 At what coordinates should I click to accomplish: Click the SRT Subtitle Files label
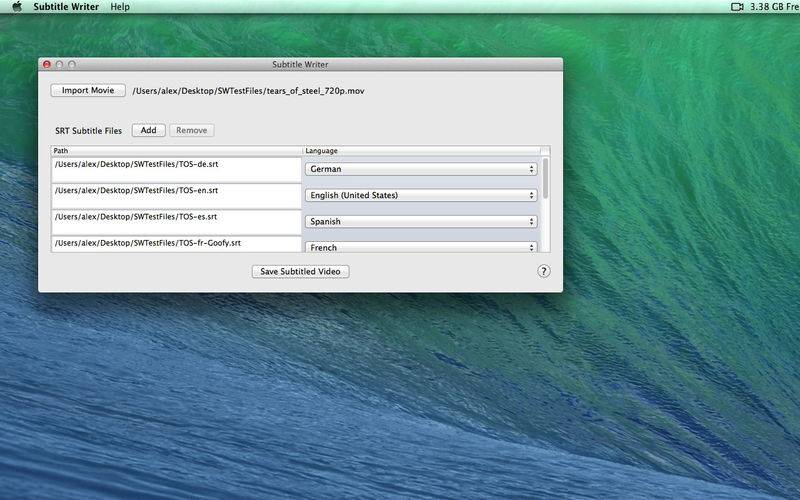point(88,131)
